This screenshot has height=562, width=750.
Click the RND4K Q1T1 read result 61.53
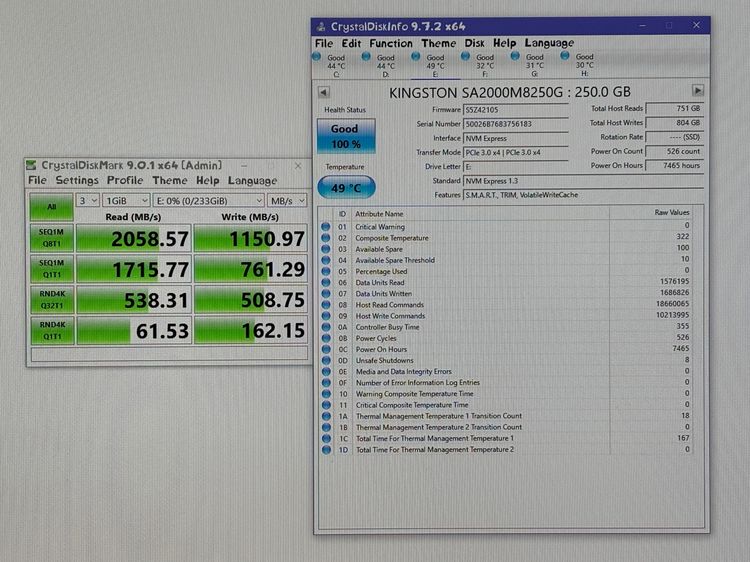pyautogui.click(x=134, y=331)
